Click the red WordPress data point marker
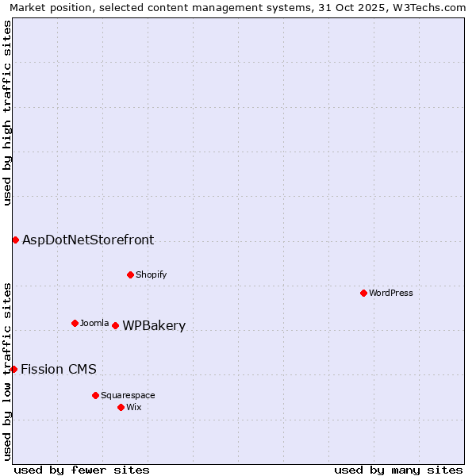The width and height of the screenshot is (476, 476). click(363, 293)
